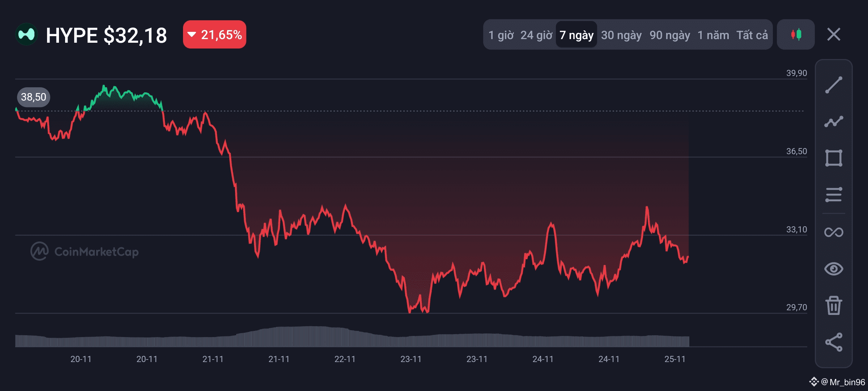868x391 pixels.
Task: Toggle drawings visibility with the eye icon
Action: point(834,269)
